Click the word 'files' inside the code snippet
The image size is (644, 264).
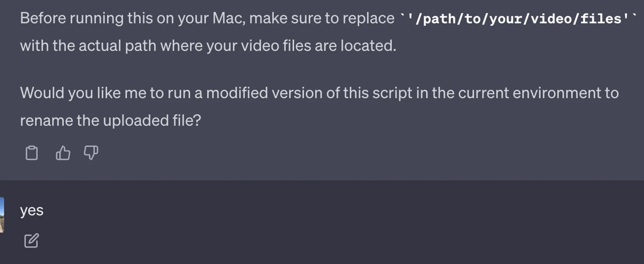(601, 19)
